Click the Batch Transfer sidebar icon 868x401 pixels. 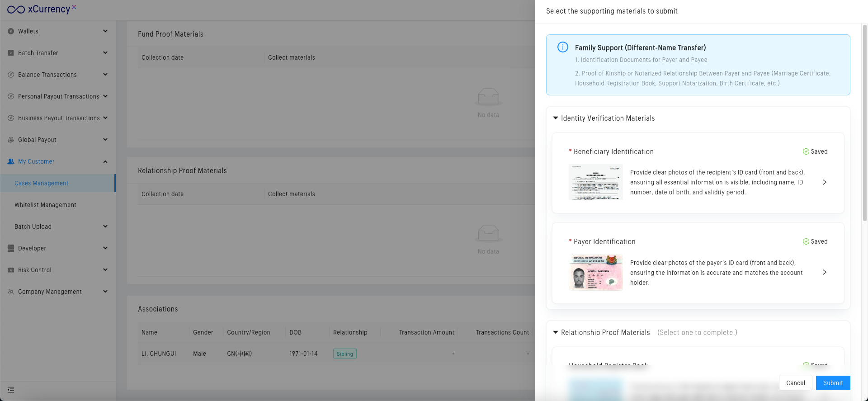point(11,53)
